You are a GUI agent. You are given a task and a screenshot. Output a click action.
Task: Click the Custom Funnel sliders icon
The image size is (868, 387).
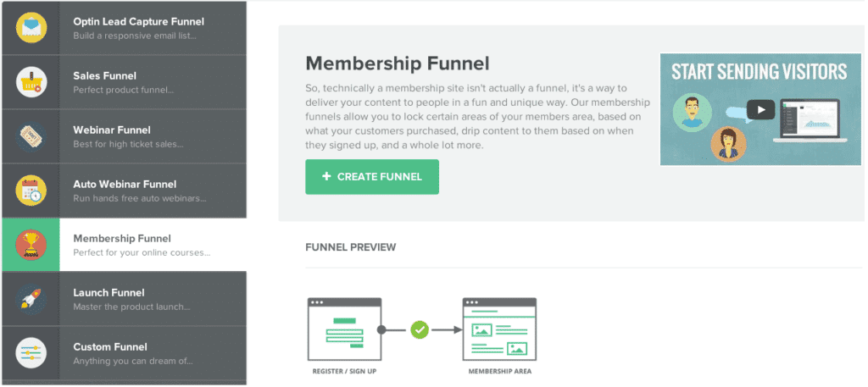click(31, 353)
